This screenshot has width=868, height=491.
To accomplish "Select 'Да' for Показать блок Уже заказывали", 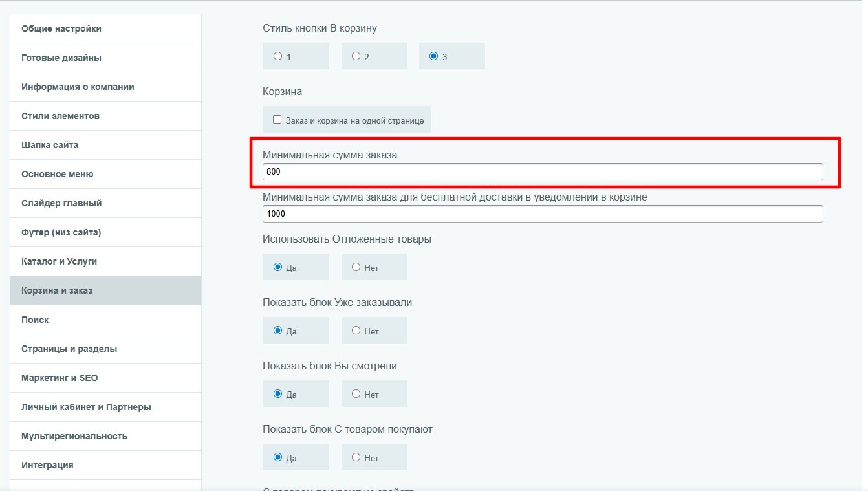I will click(278, 331).
